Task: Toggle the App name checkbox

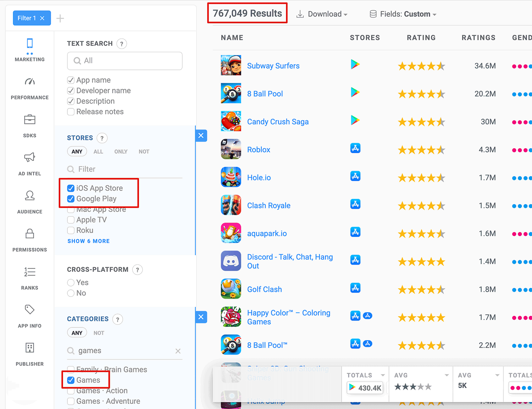Action: click(71, 80)
